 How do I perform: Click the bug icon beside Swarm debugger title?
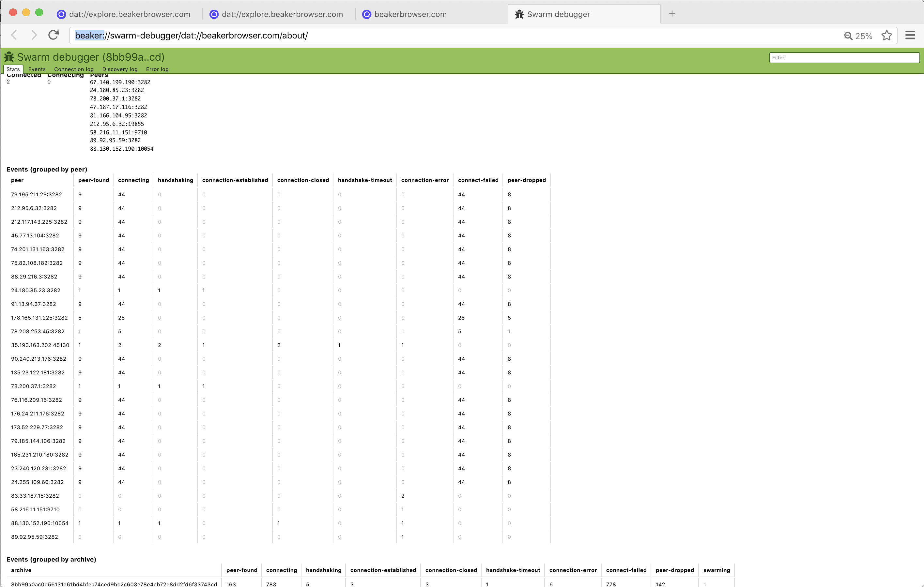pos(9,57)
